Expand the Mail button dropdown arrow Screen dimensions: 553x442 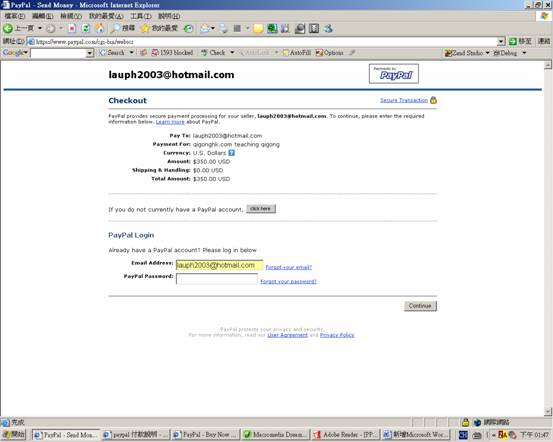(213, 28)
